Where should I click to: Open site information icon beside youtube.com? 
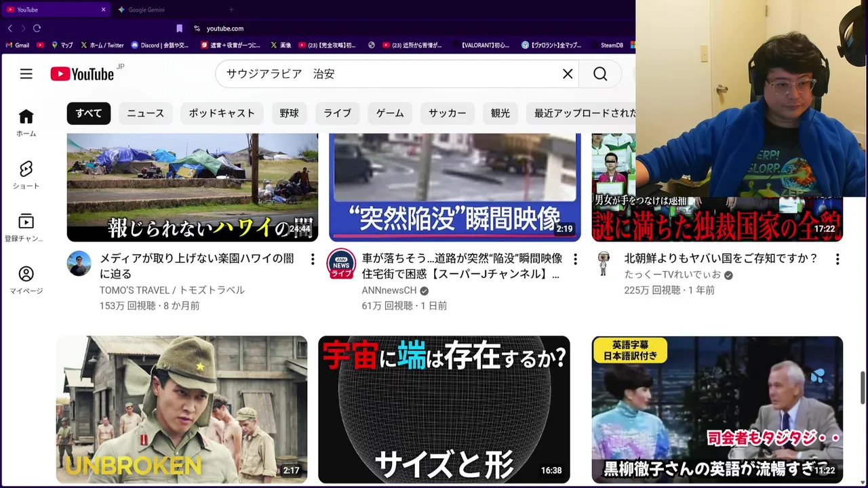[197, 28]
